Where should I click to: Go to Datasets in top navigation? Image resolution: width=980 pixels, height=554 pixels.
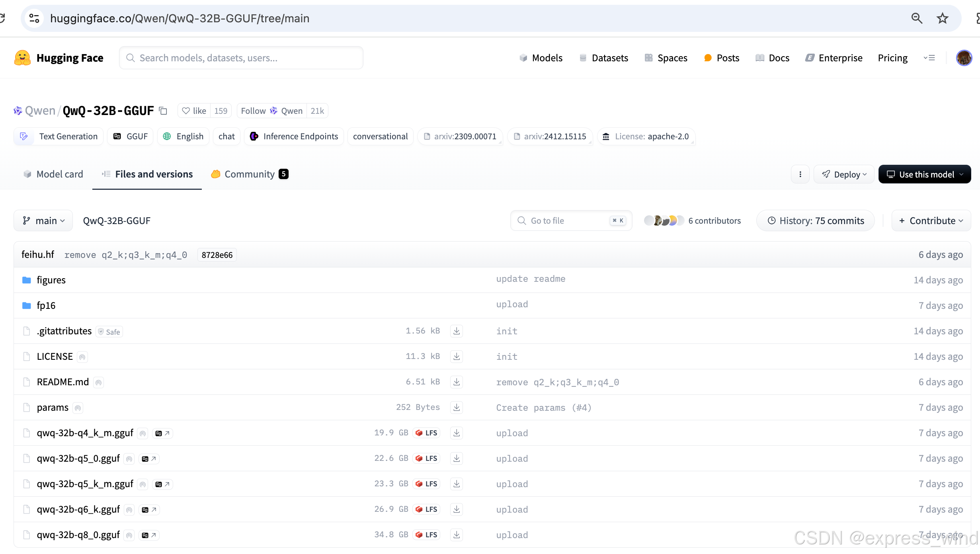[x=604, y=58]
